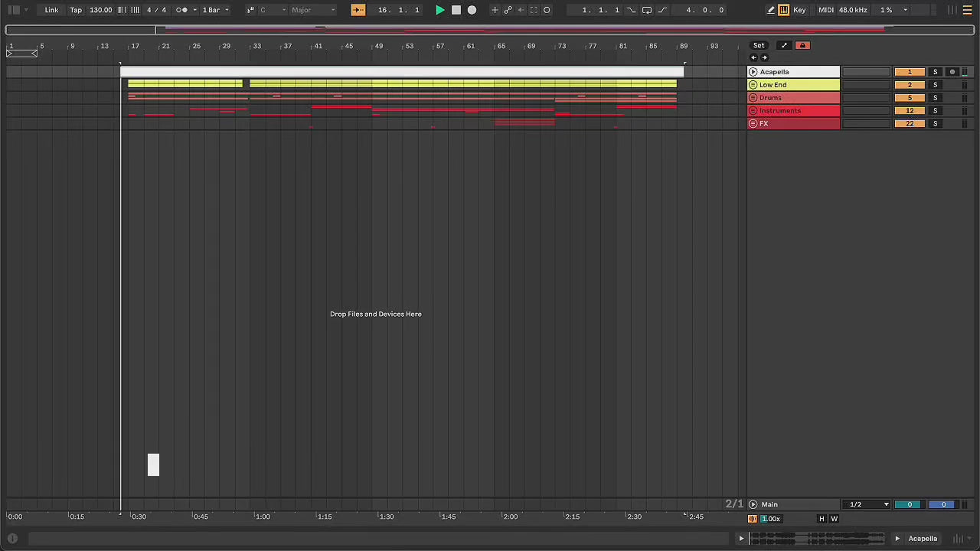980x551 pixels.
Task: Open the CPU load 1 % dropdown
Action: click(x=892, y=10)
